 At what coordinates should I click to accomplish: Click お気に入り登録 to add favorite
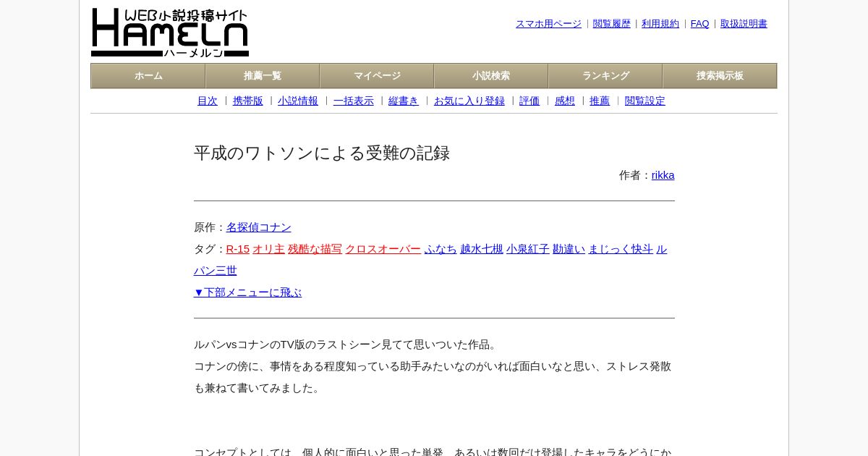coord(469,101)
